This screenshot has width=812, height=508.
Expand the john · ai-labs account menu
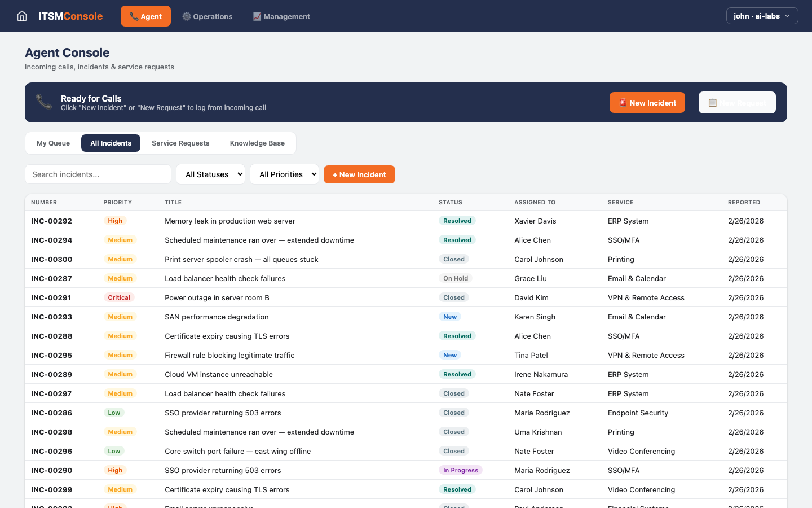[x=762, y=16]
